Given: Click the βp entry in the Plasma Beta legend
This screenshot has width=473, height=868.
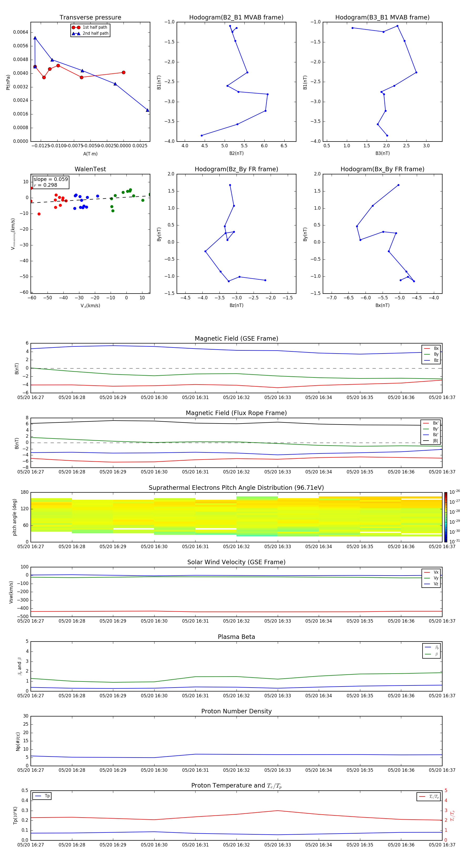Looking at the screenshot, I should pos(432,647).
